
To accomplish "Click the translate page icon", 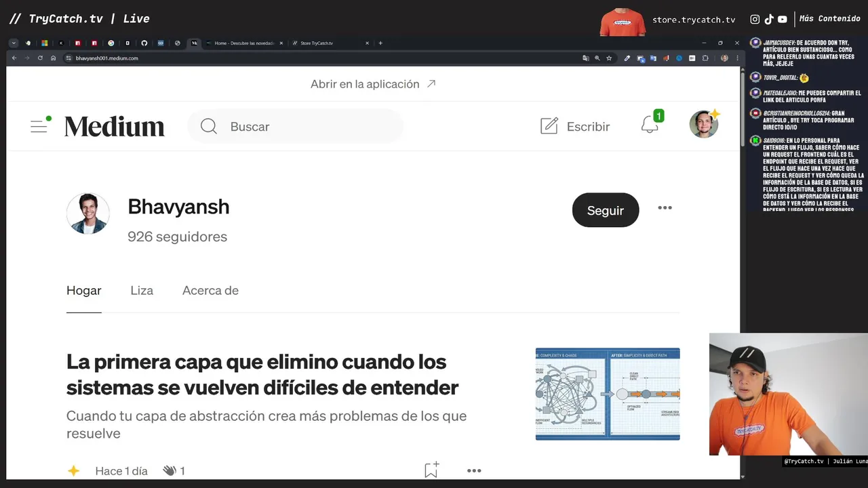I will point(586,58).
